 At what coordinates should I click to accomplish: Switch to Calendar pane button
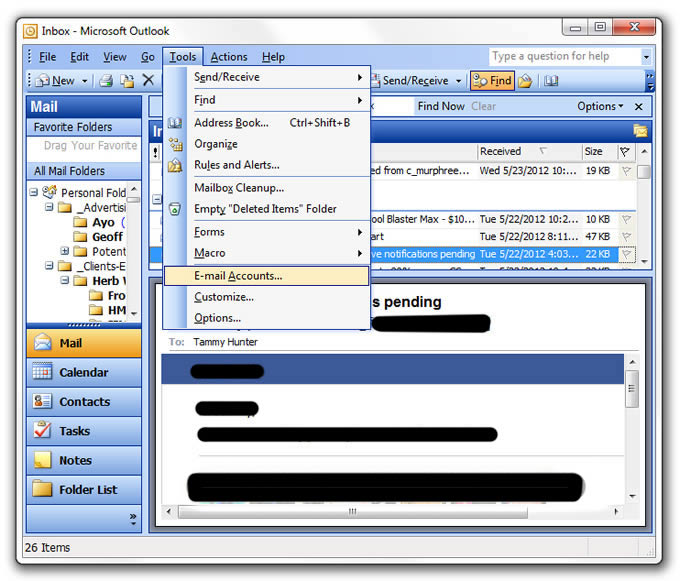pyautogui.click(x=84, y=372)
